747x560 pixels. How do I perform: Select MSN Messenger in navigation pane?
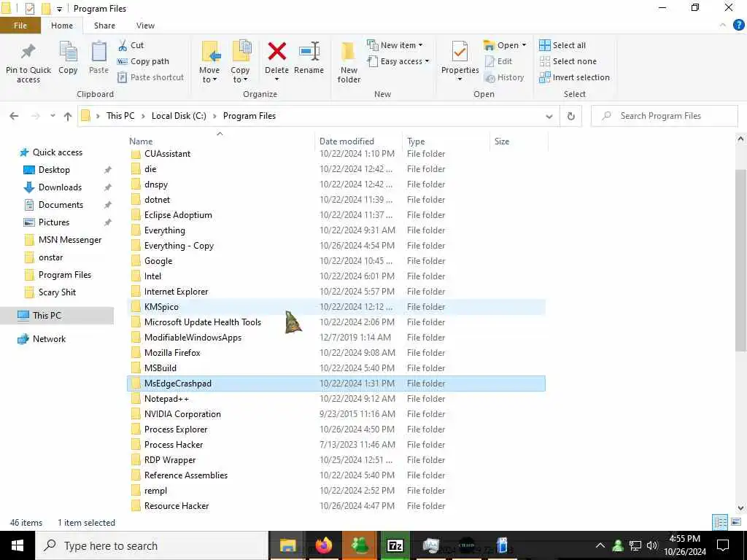69,240
